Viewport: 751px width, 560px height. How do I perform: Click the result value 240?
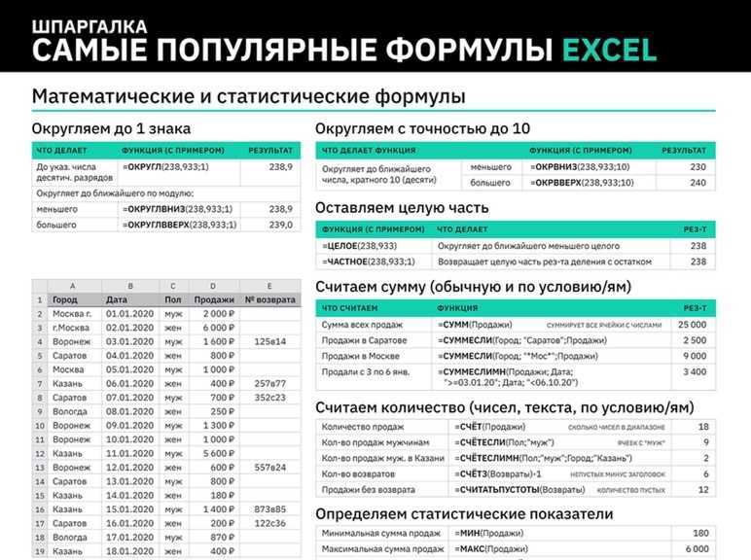(697, 183)
